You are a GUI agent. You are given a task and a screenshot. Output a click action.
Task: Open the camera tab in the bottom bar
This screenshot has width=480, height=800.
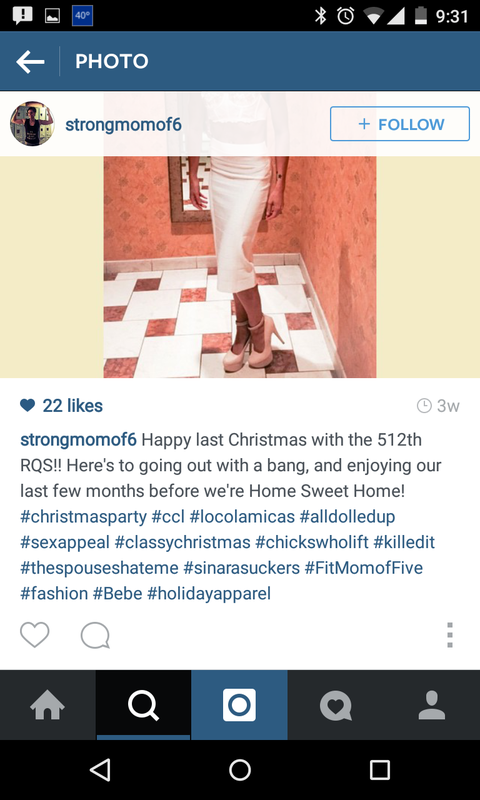[x=239, y=705]
